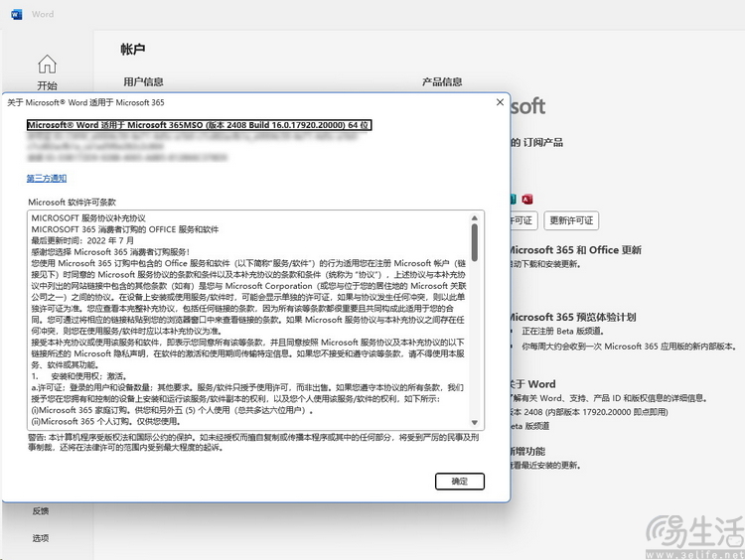Click the dialog title 关于 Microsoft Word
This screenshot has height=560, width=745.
coord(85,102)
